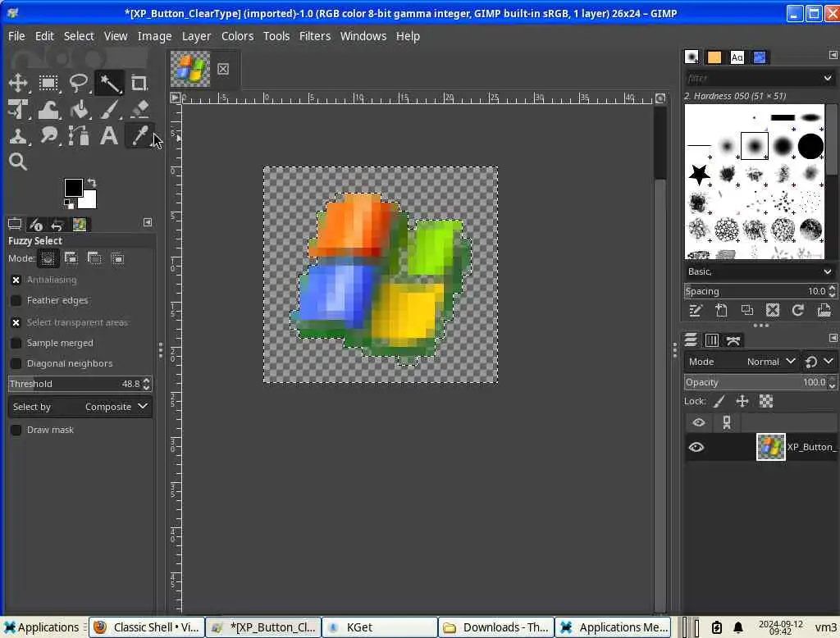This screenshot has height=638, width=840.
Task: Swap foreground and background colors
Action: (92, 183)
